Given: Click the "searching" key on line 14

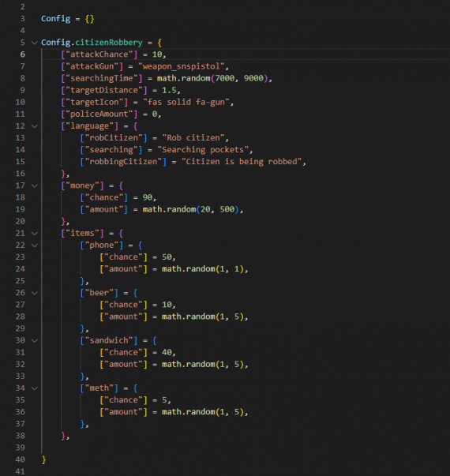Looking at the screenshot, I should pyautogui.click(x=111, y=150).
